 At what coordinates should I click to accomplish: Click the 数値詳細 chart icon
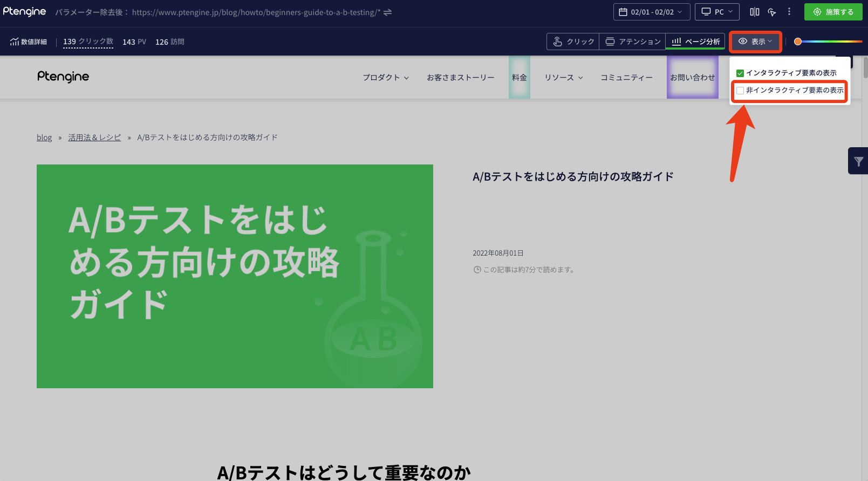(x=15, y=42)
